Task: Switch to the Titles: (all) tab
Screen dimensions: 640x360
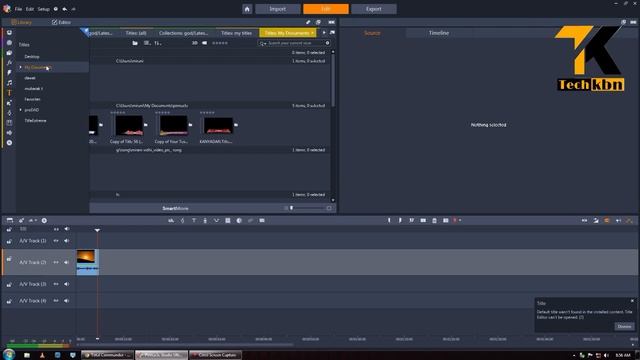Action: coord(136,33)
